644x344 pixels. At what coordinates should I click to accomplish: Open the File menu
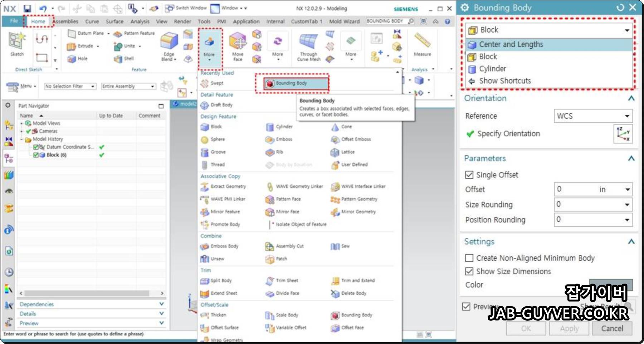point(14,21)
